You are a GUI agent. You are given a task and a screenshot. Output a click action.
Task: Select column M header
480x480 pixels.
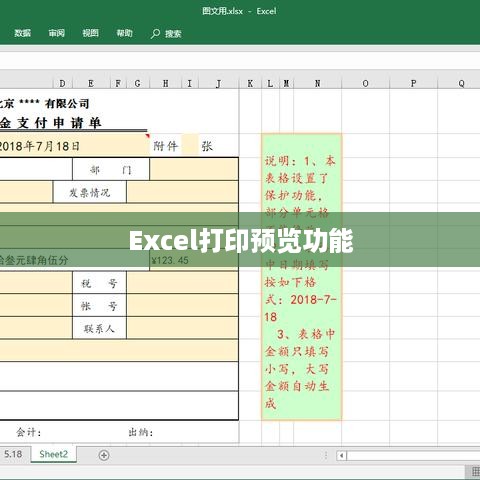click(x=286, y=83)
